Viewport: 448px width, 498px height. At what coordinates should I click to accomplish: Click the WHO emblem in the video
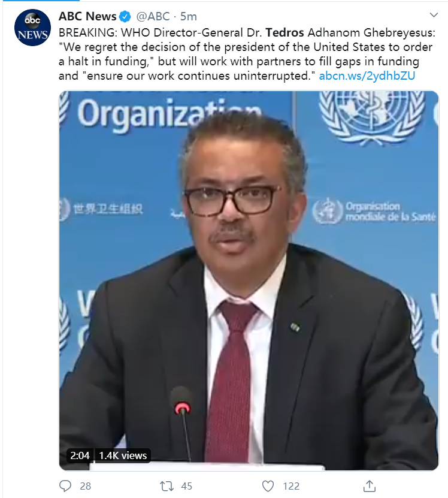[x=372, y=117]
